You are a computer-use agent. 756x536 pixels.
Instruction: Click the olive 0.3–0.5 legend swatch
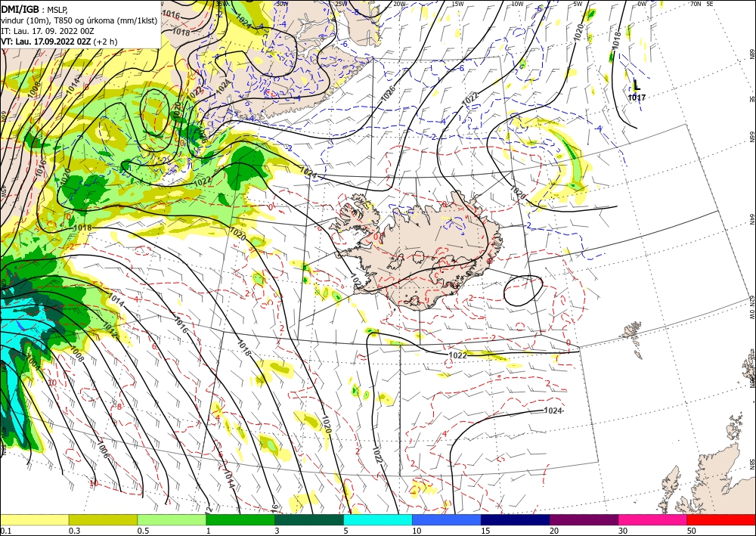point(103,519)
